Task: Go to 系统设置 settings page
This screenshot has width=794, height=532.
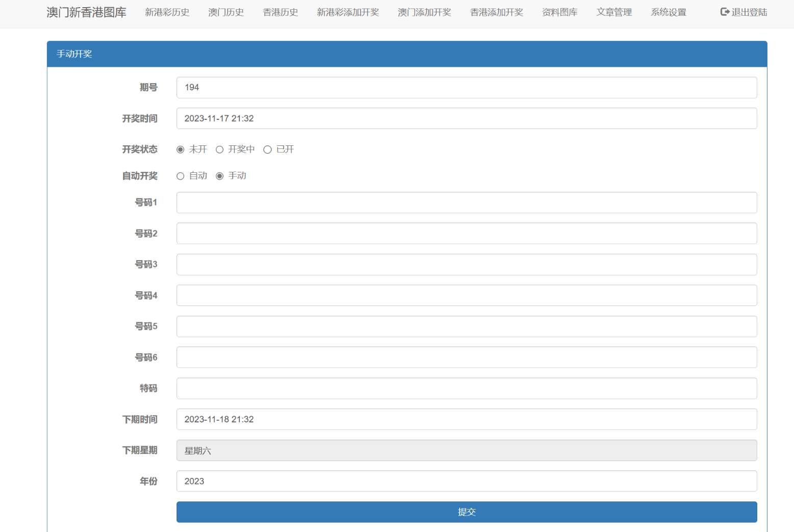Action: click(x=668, y=12)
